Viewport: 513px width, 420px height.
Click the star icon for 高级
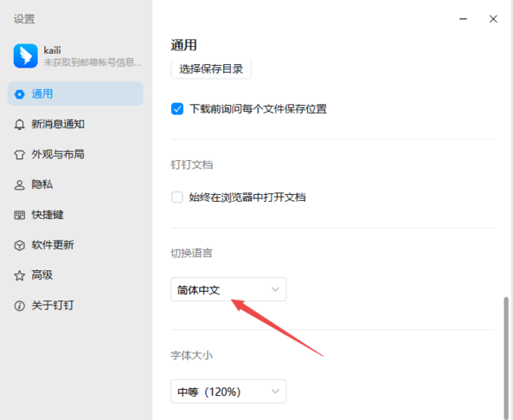click(x=21, y=275)
